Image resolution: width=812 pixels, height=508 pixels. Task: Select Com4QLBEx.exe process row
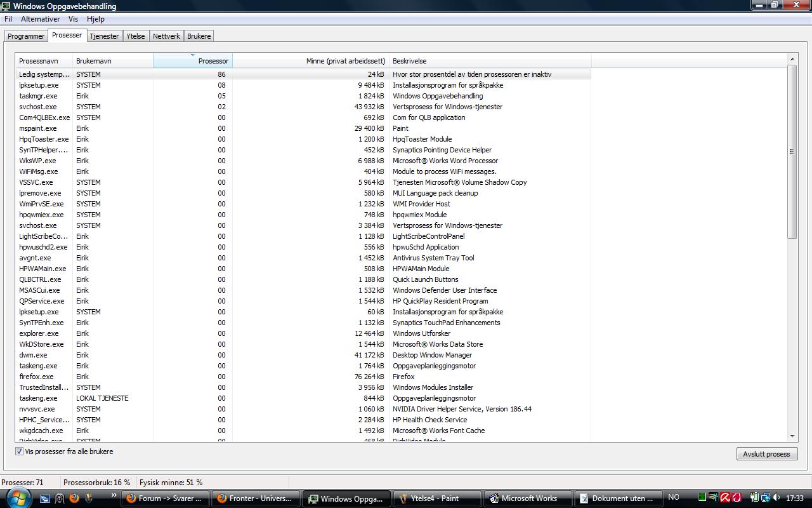(303, 117)
